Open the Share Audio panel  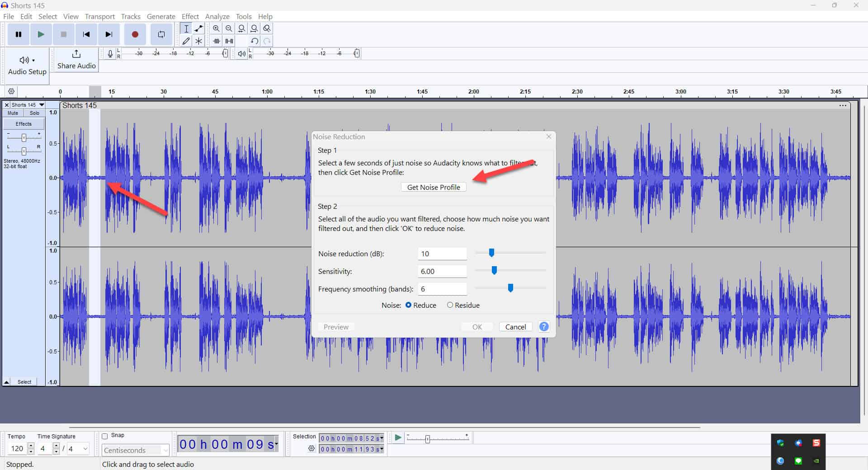75,60
